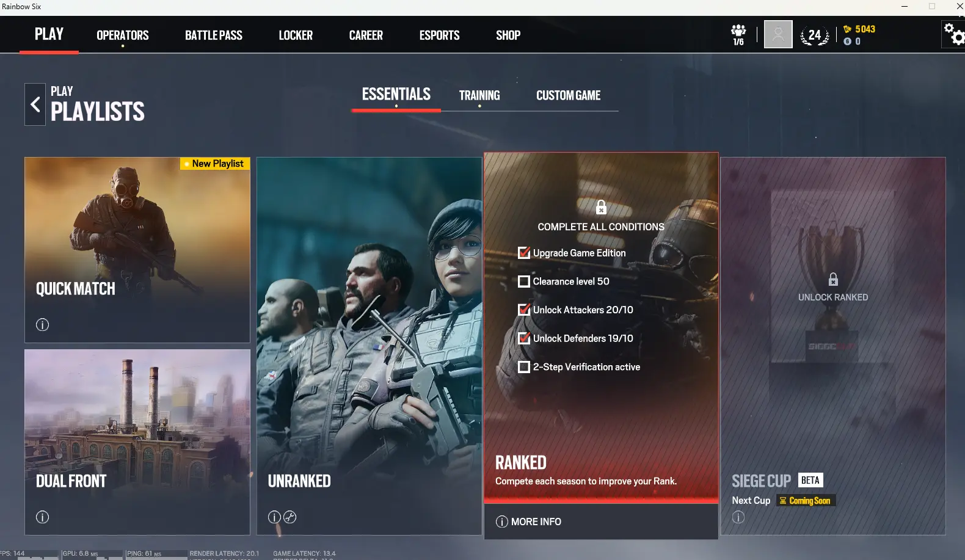Select the Unranked playlist card

click(370, 346)
